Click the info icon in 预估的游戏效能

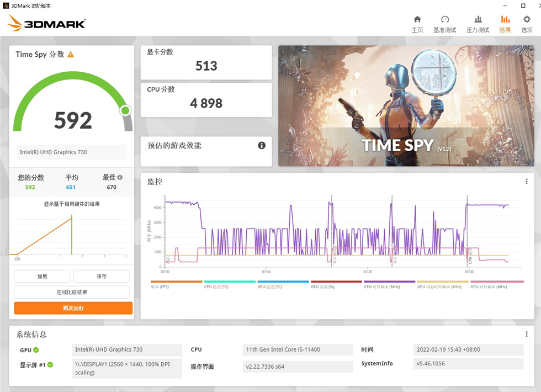[x=262, y=145]
